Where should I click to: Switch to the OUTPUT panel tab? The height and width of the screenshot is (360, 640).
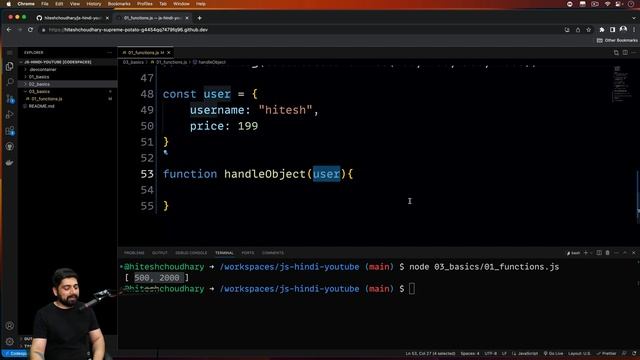pos(160,253)
